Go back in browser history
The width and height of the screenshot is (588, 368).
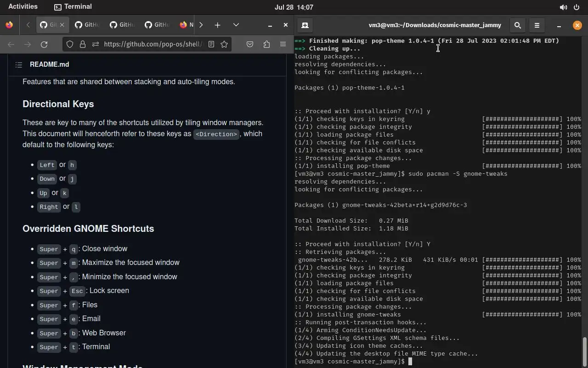[11, 44]
